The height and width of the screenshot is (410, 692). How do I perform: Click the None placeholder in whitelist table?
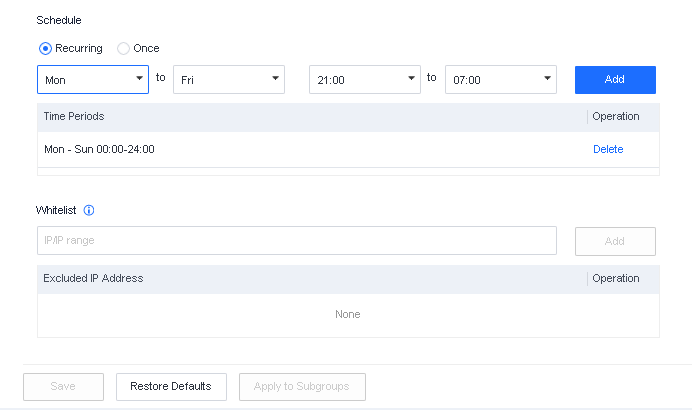click(348, 314)
